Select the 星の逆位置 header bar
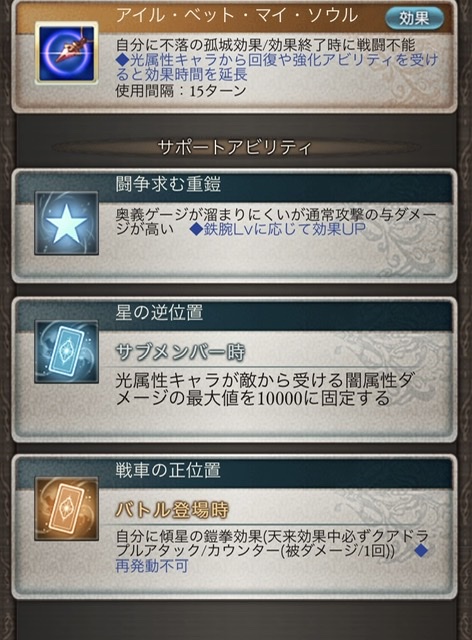 coord(235,313)
